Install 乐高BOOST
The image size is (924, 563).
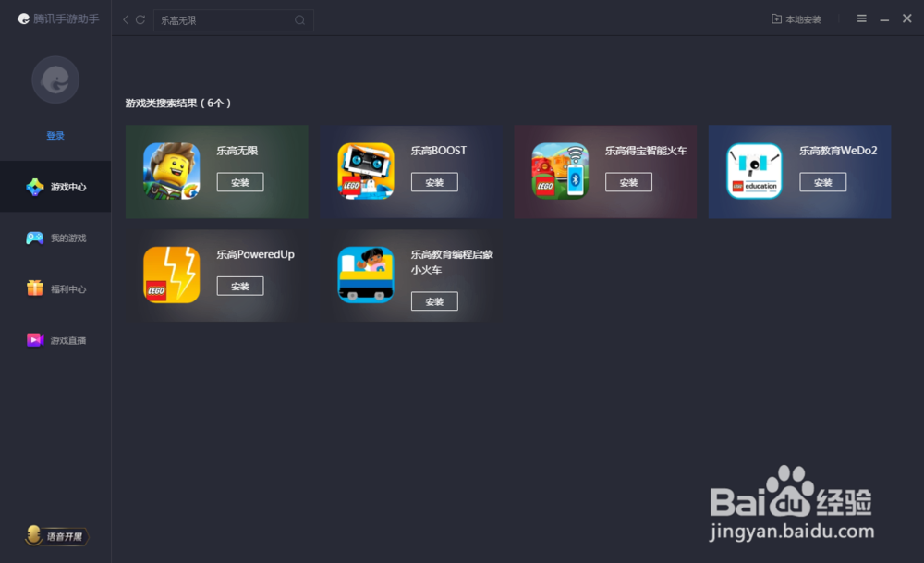coord(434,182)
